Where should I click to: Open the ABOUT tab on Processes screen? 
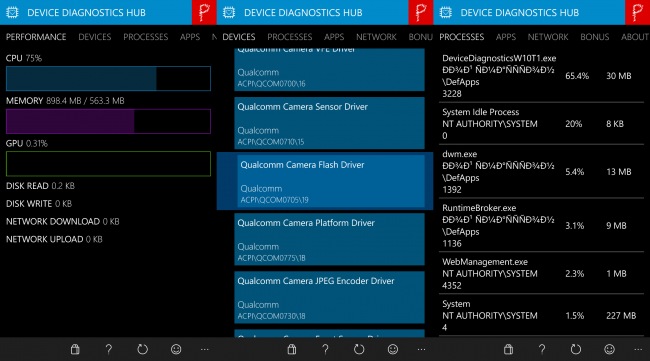click(x=635, y=37)
